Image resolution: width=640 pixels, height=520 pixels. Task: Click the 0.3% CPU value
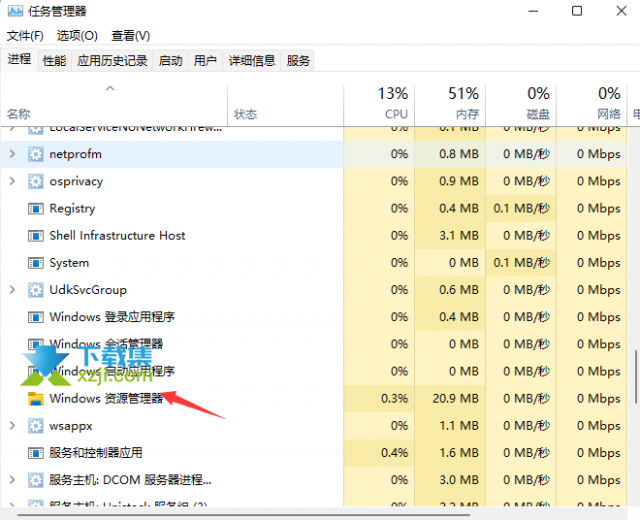(394, 399)
